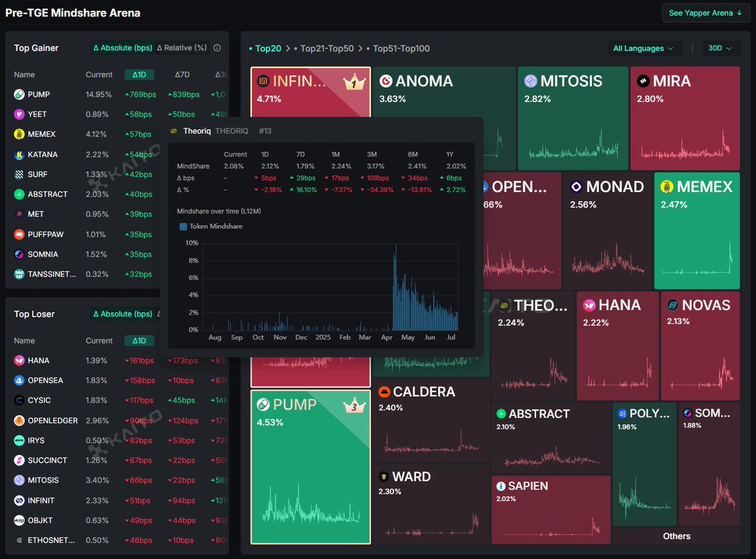Click the PUMP token icon in Top Gainer
Screen dimensions: 756x559
20,95
